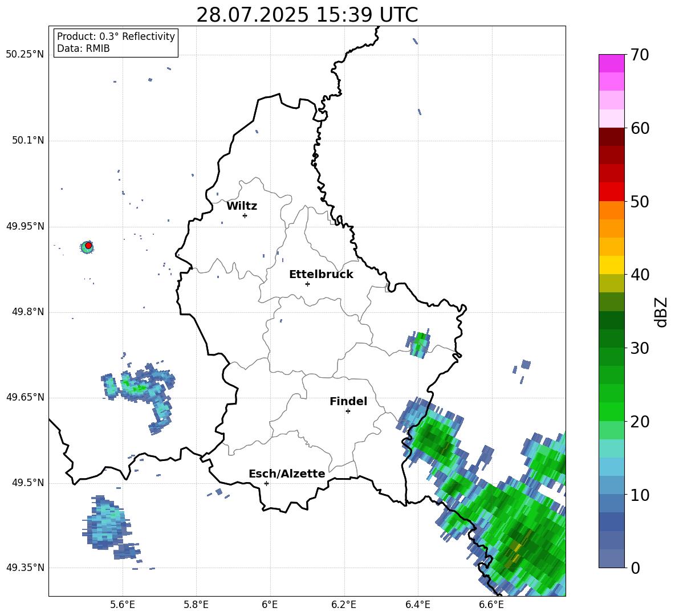Click the 6°E longitude label
This screenshot has height=616, width=675.
point(270,605)
